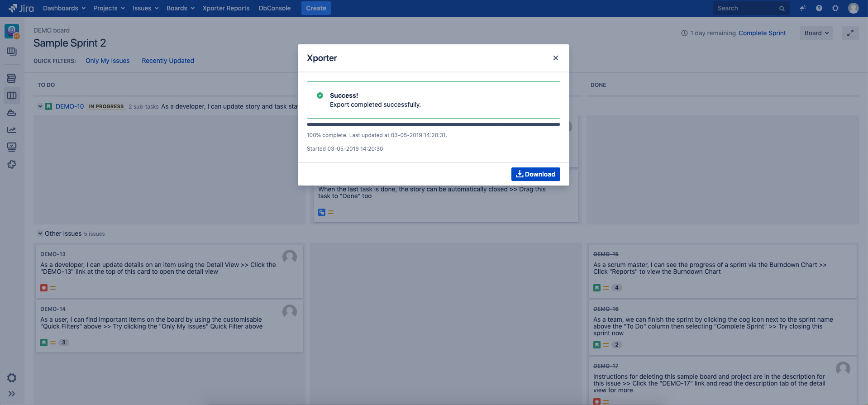Open the help question mark icon
The height and width of the screenshot is (405, 868).
click(819, 8)
